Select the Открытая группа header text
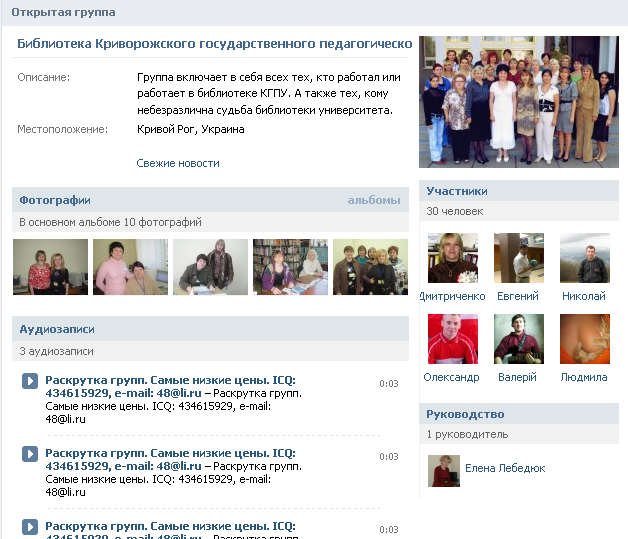Image resolution: width=628 pixels, height=539 pixels. (x=63, y=12)
